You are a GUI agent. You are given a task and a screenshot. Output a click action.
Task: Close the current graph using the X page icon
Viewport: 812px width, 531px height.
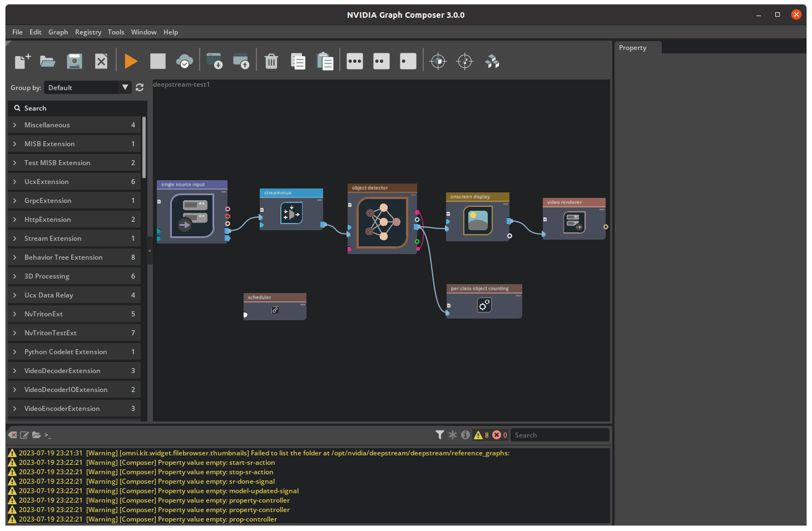click(x=101, y=61)
